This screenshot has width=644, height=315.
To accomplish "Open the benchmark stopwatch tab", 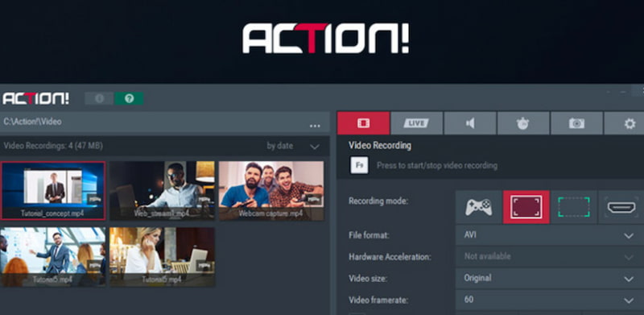I will (x=522, y=123).
